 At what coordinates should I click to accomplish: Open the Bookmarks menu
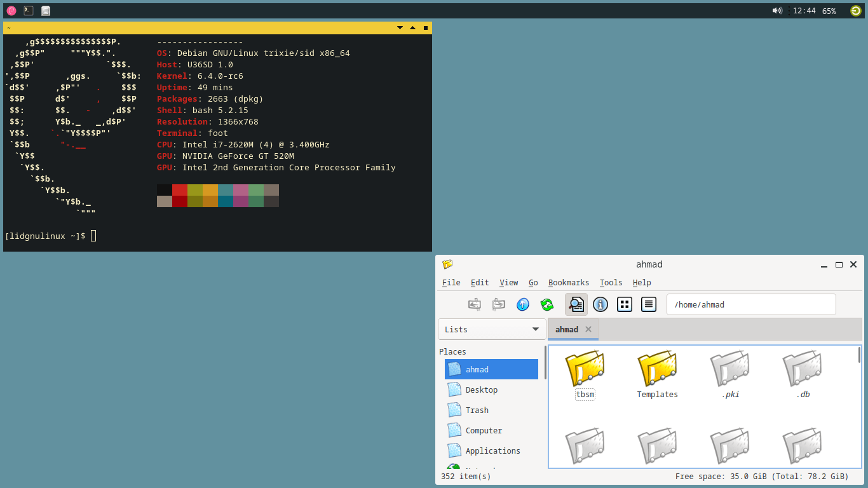569,283
